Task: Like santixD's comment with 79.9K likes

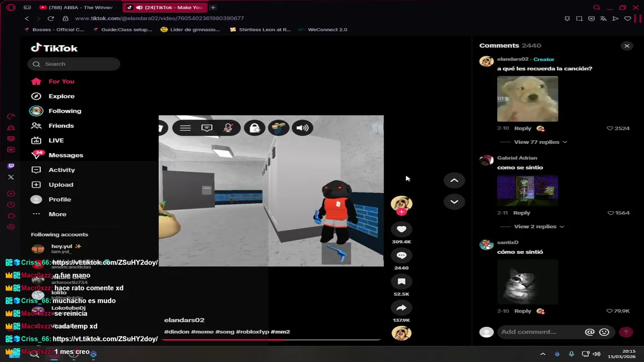Action: [609, 311]
